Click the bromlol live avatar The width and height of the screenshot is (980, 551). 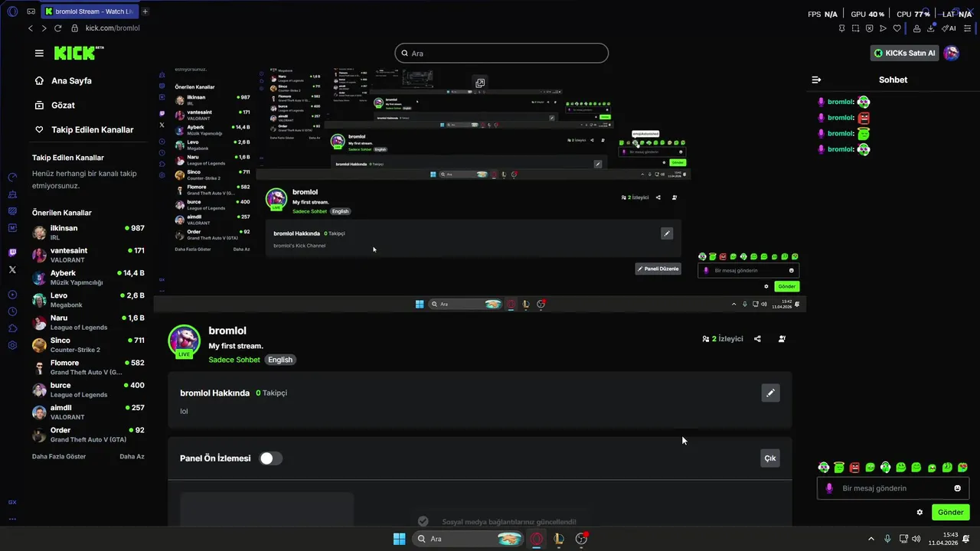(184, 341)
